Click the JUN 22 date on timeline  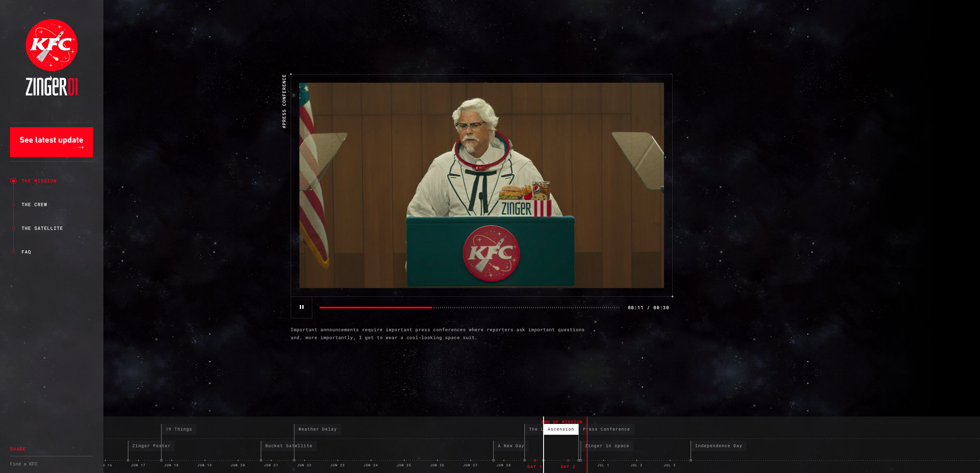pos(304,466)
